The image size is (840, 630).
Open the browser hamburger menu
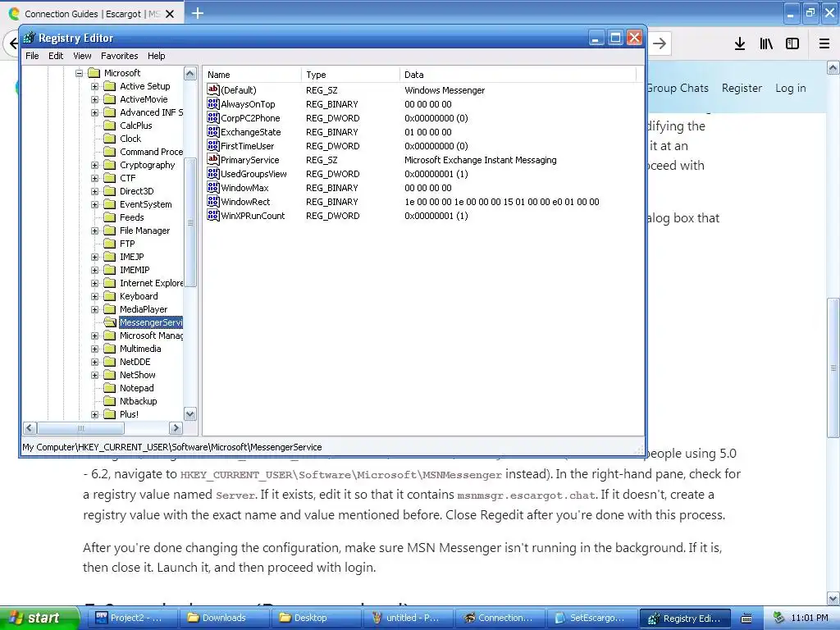click(x=824, y=44)
